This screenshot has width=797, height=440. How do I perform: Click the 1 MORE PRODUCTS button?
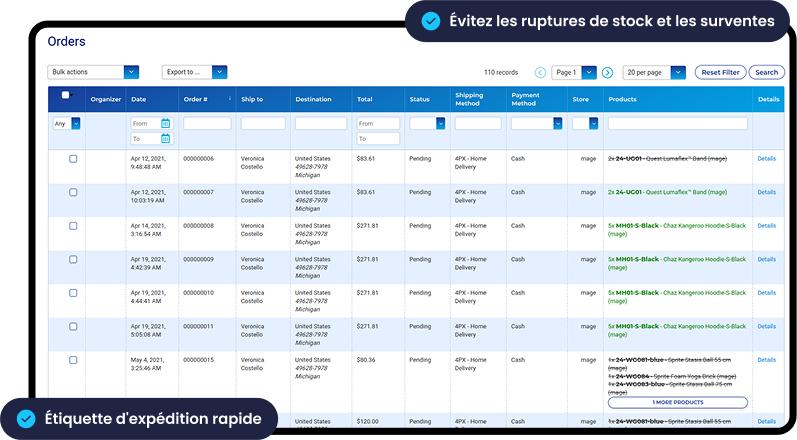(677, 402)
